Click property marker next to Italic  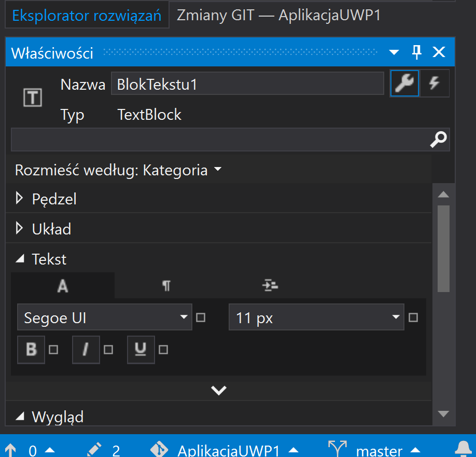click(x=108, y=350)
